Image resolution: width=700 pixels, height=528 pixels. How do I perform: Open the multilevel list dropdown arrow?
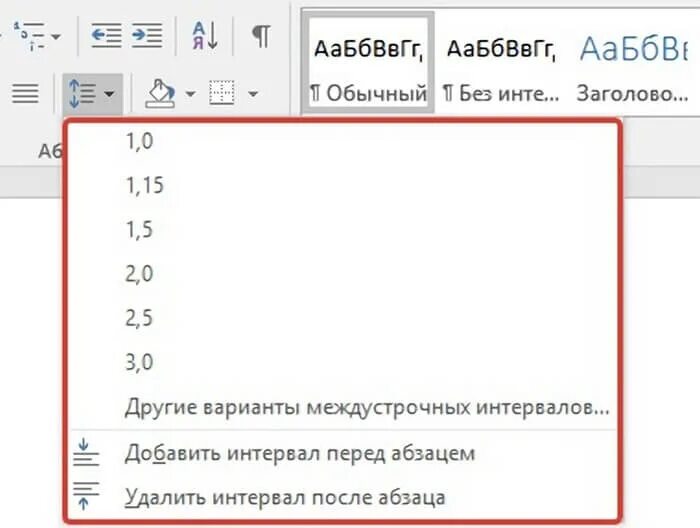click(56, 37)
